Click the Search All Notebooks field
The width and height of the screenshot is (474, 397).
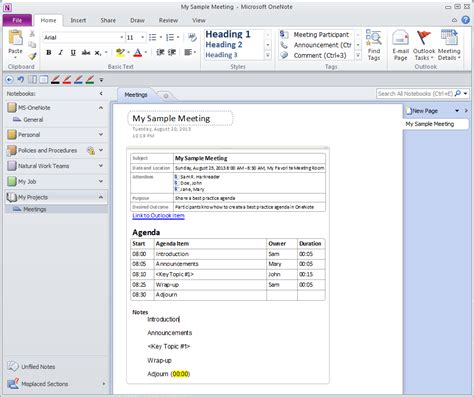tap(415, 94)
